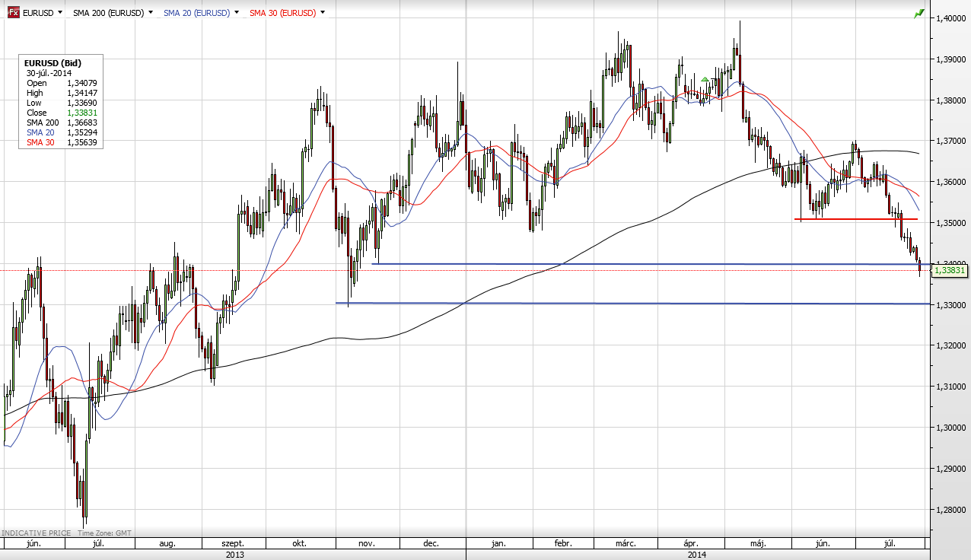Click the High value 1,34147

[x=82, y=93]
